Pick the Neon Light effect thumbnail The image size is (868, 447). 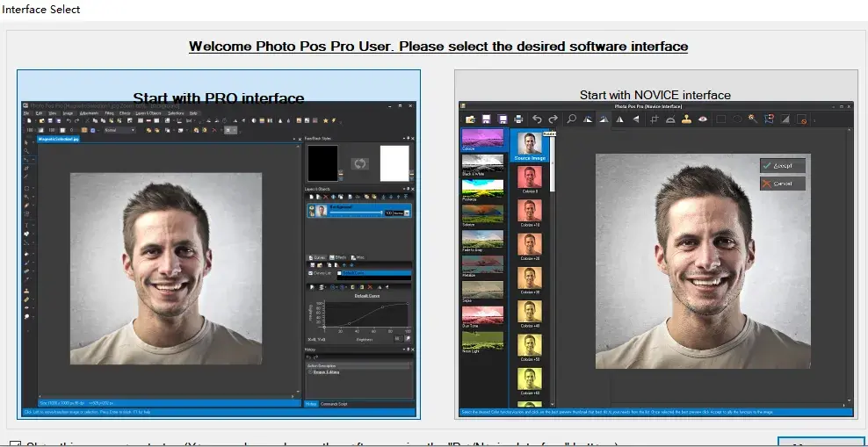[x=482, y=342]
